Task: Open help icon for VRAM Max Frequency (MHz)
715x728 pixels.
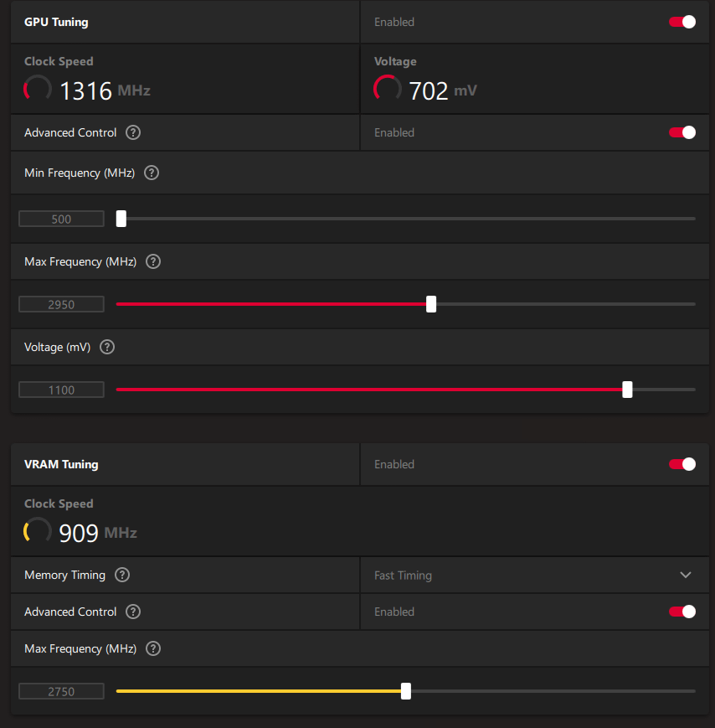Action: (153, 648)
